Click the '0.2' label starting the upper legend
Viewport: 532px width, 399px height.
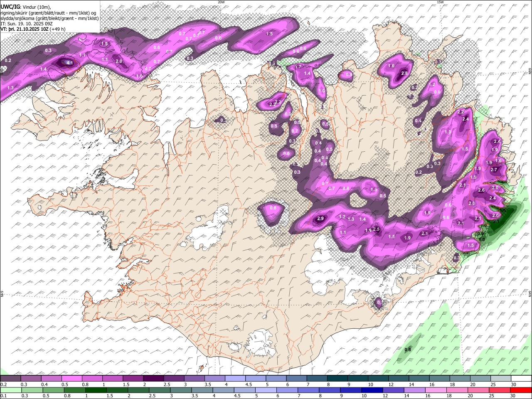click(x=3, y=385)
